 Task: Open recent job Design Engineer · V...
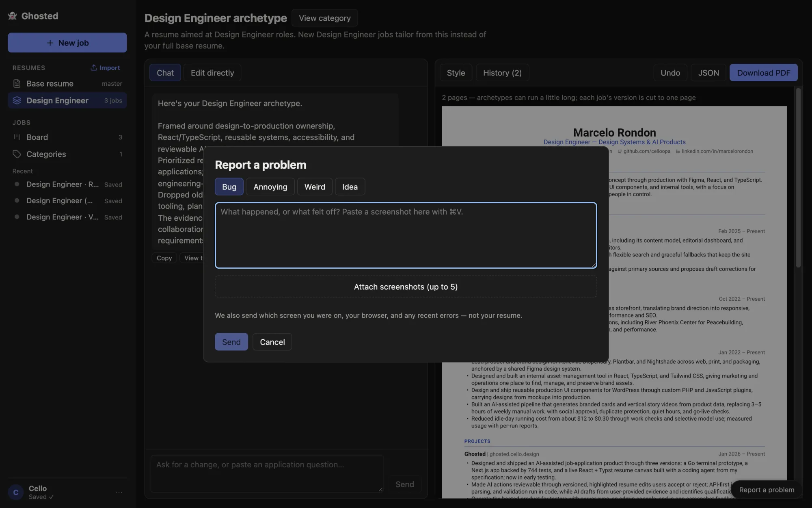(67, 217)
